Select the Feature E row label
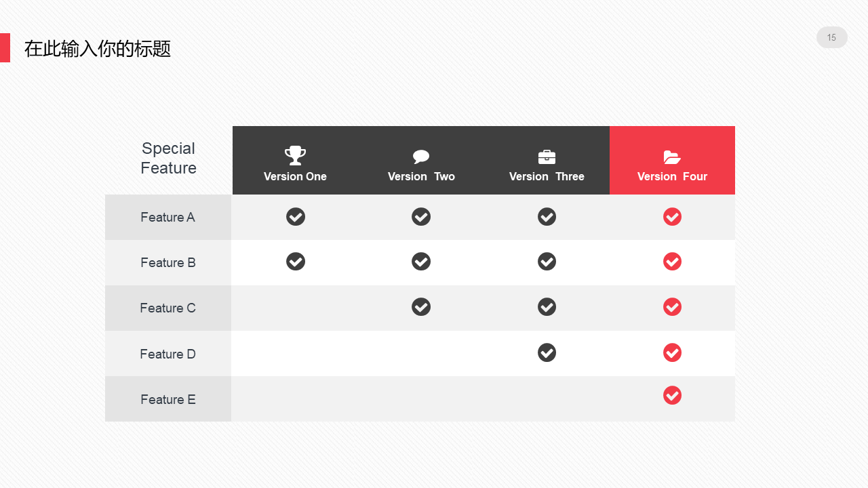The width and height of the screenshot is (868, 488). (x=167, y=400)
